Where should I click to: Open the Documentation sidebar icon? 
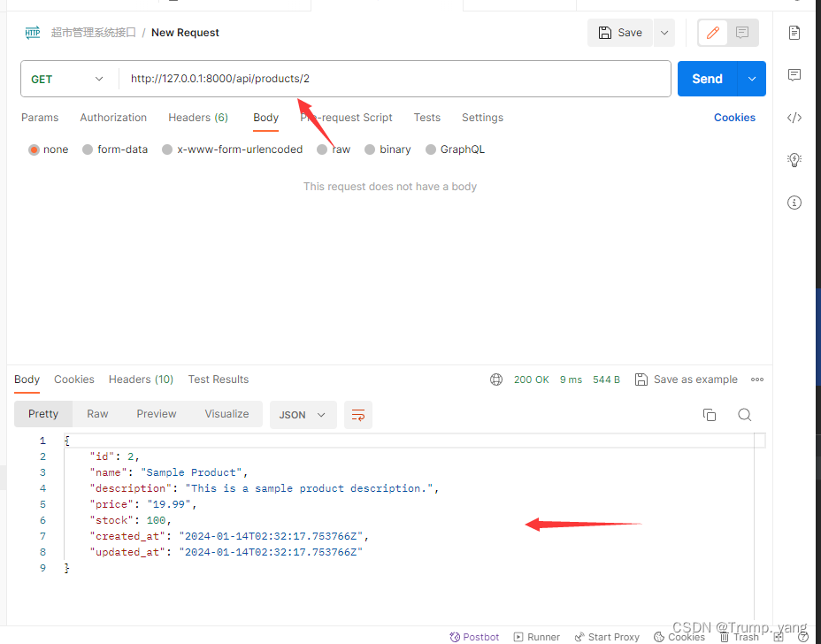pos(794,33)
